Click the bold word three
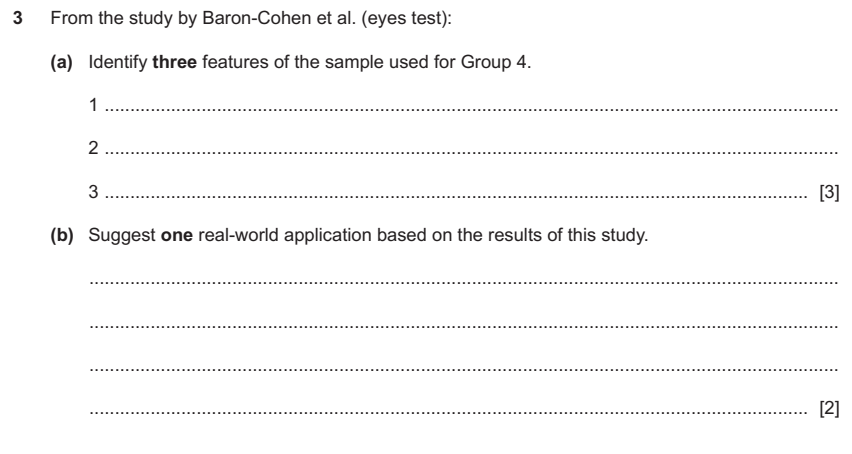The image size is (852, 454). [x=174, y=62]
